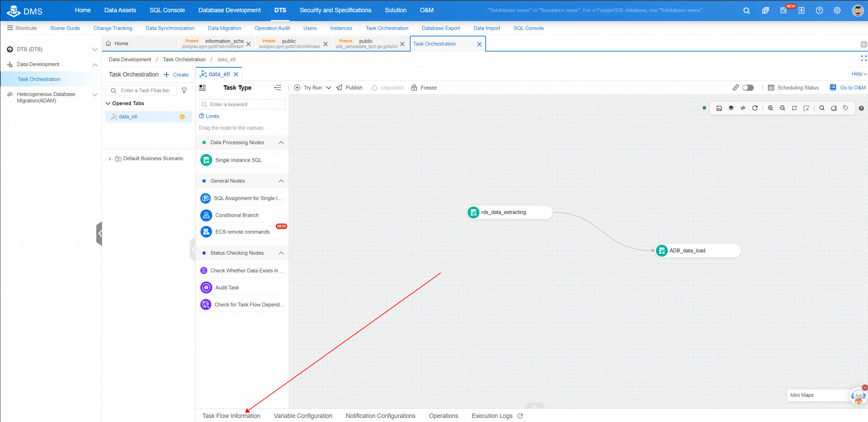
Task: Click the filter funnel icon beside task flow search
Action: click(184, 90)
